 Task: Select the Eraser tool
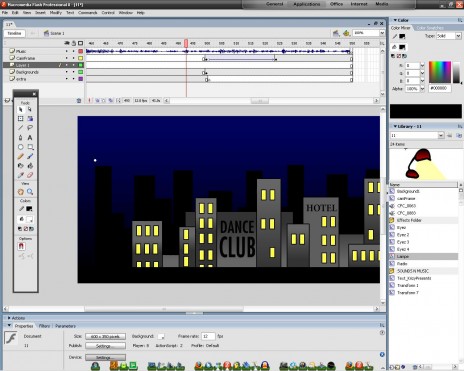[30, 175]
